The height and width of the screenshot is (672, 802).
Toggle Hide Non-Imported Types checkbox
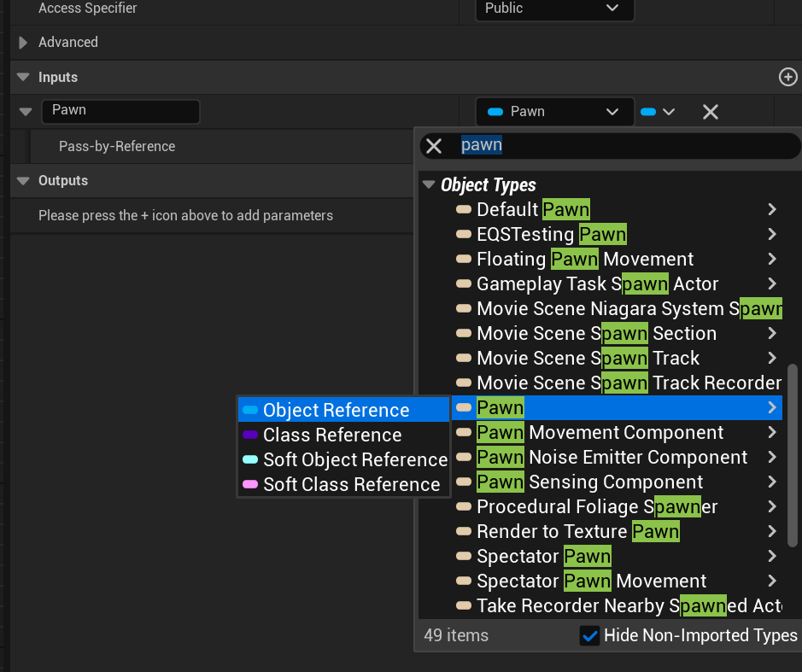click(x=589, y=635)
